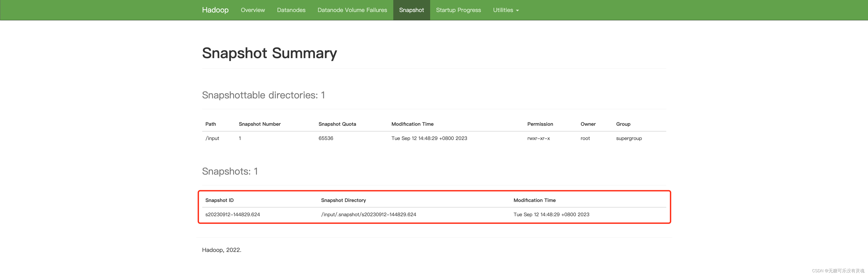Open Datanode Volume Failures page

pyautogui.click(x=352, y=10)
